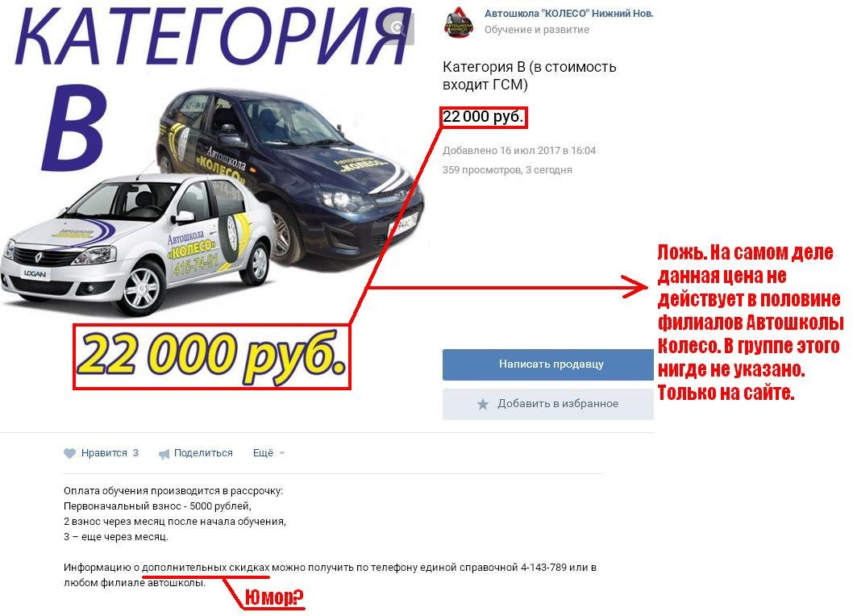Image resolution: width=853 pixels, height=616 pixels.
Task: Click the heart like icon
Action: [69, 453]
